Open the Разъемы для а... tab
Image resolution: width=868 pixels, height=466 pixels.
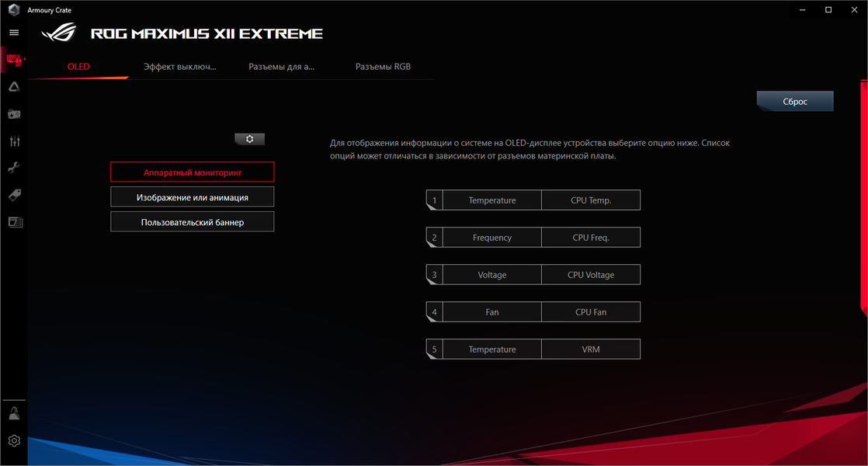tap(281, 67)
